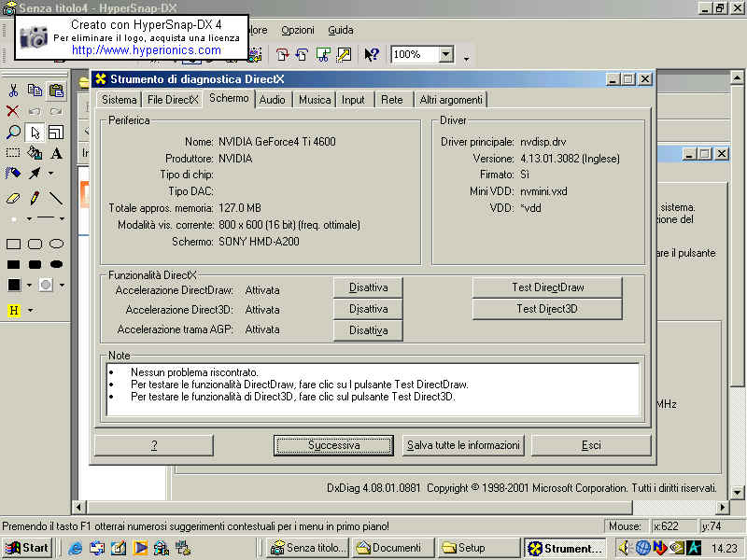
Task: Launch Internet Explorer from quick launch
Action: pyautogui.click(x=75, y=548)
